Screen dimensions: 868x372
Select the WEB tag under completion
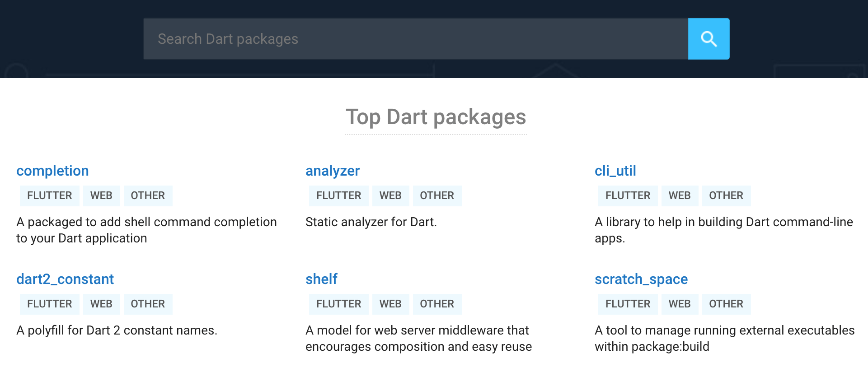(x=101, y=195)
